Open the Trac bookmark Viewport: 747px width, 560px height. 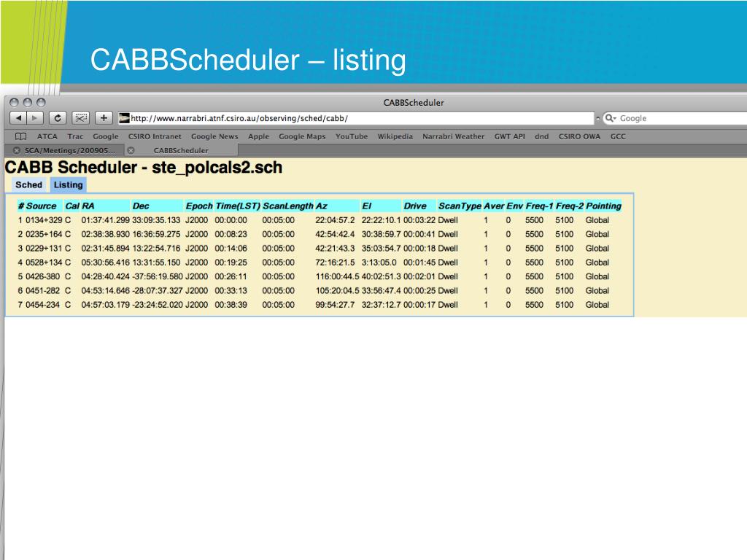point(75,136)
